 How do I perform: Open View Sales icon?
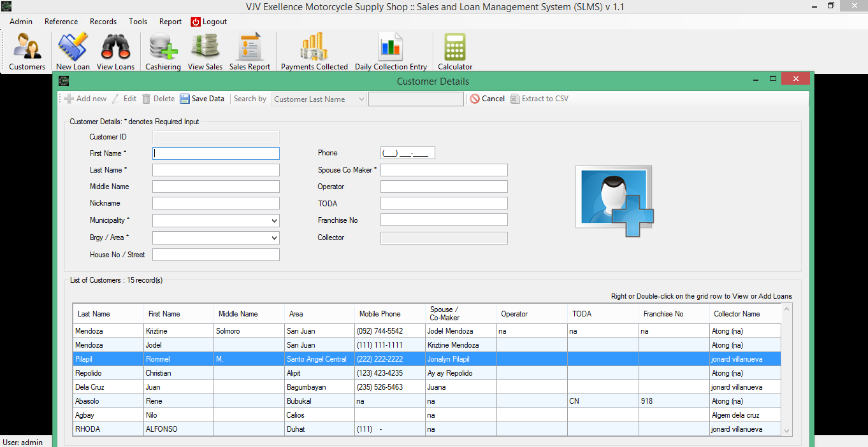coord(205,52)
